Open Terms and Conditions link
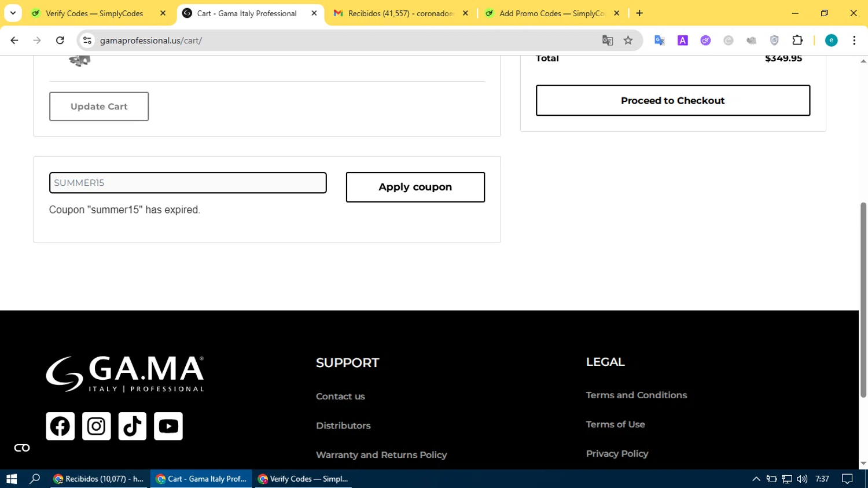The image size is (868, 488). pyautogui.click(x=637, y=395)
